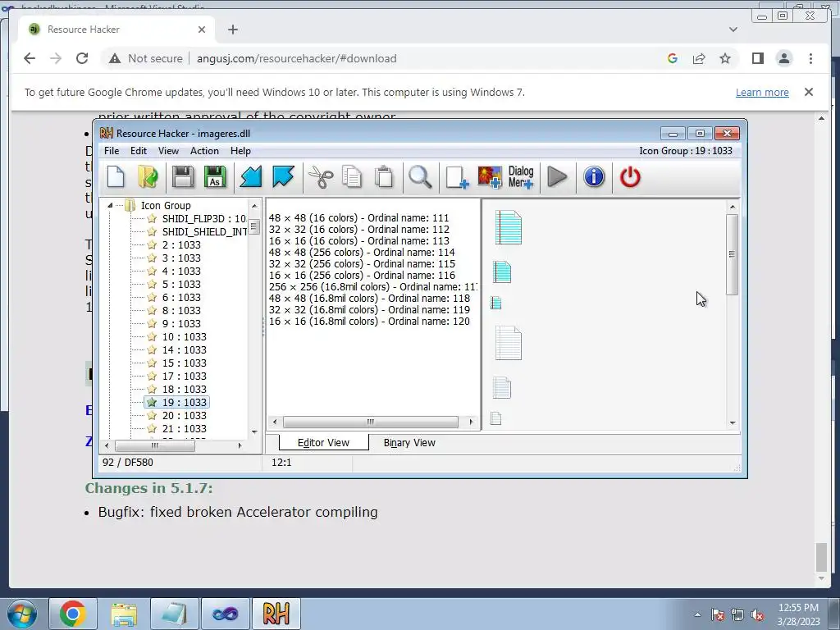
Task: Click the blue info About icon
Action: point(594,177)
